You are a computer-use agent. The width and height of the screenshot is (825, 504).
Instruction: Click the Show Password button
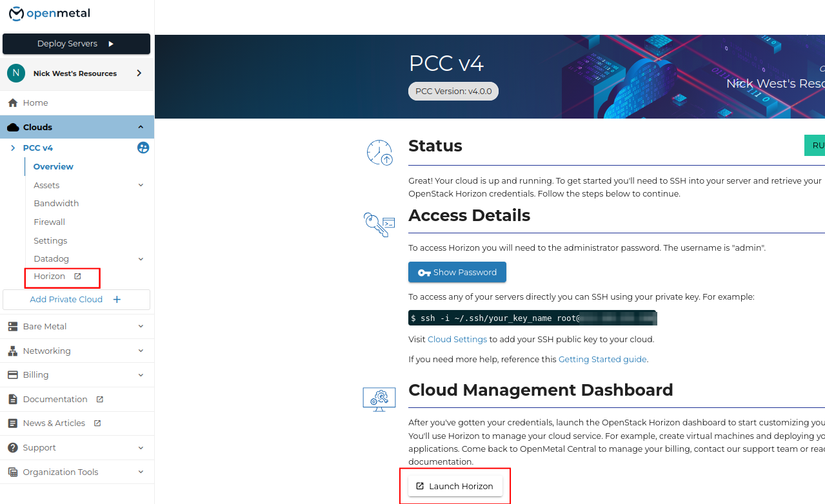click(457, 272)
